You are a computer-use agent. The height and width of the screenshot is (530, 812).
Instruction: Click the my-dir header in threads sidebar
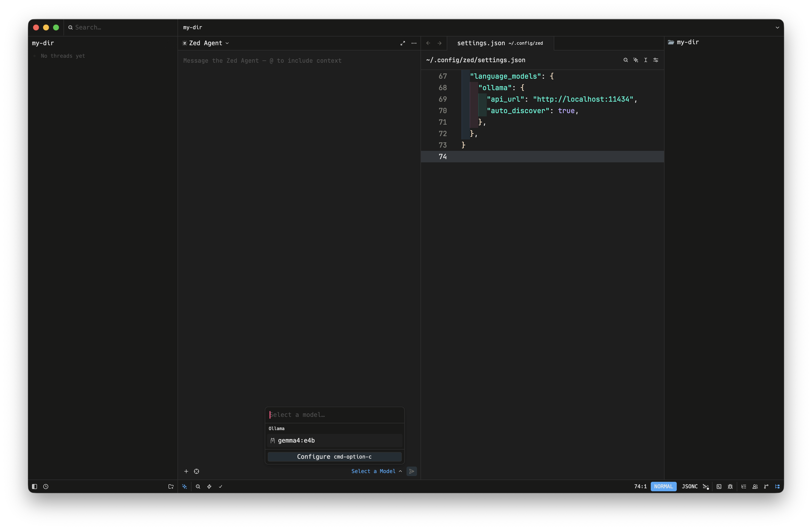43,43
